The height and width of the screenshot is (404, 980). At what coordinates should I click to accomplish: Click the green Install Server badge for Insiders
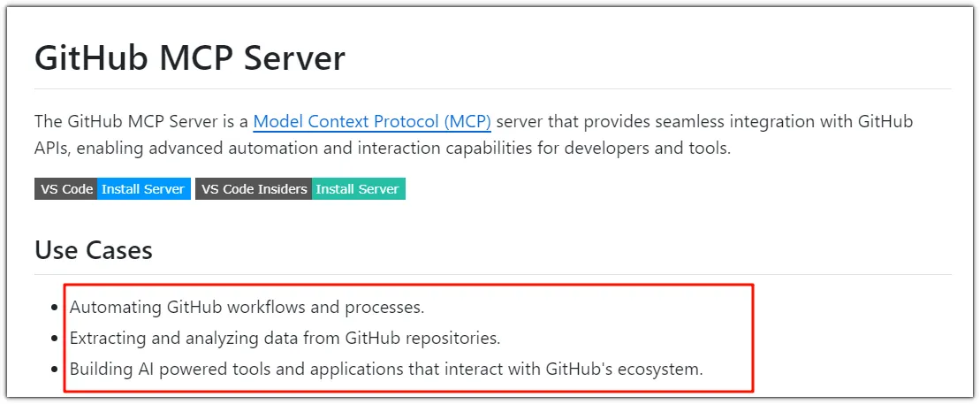(x=358, y=189)
